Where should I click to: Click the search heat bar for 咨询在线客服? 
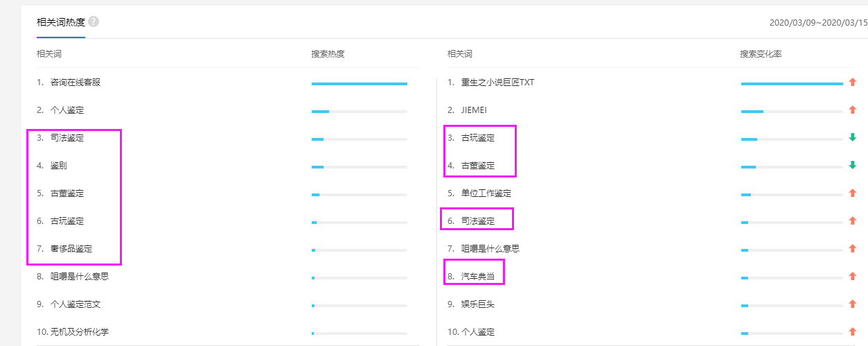point(359,83)
